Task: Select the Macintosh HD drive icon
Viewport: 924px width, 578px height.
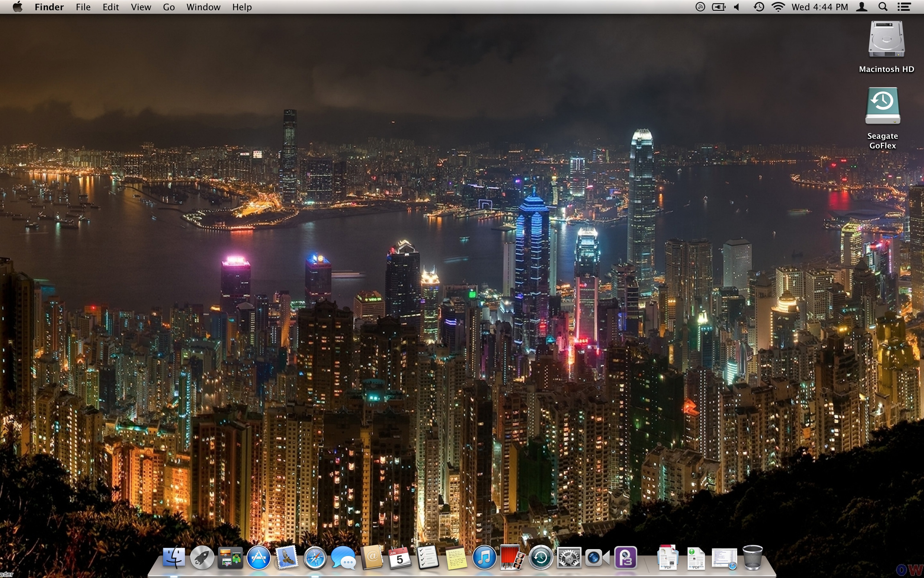Action: point(886,39)
